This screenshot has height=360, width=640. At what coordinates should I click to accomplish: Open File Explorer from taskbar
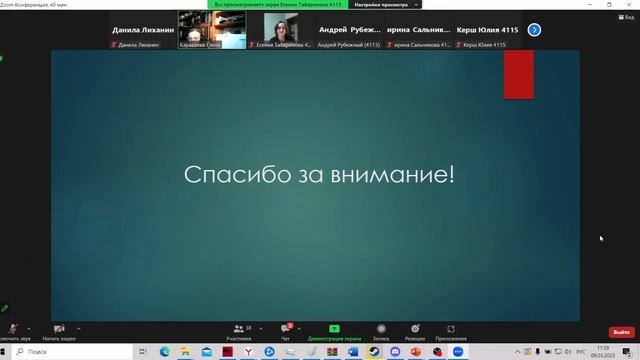(185, 351)
